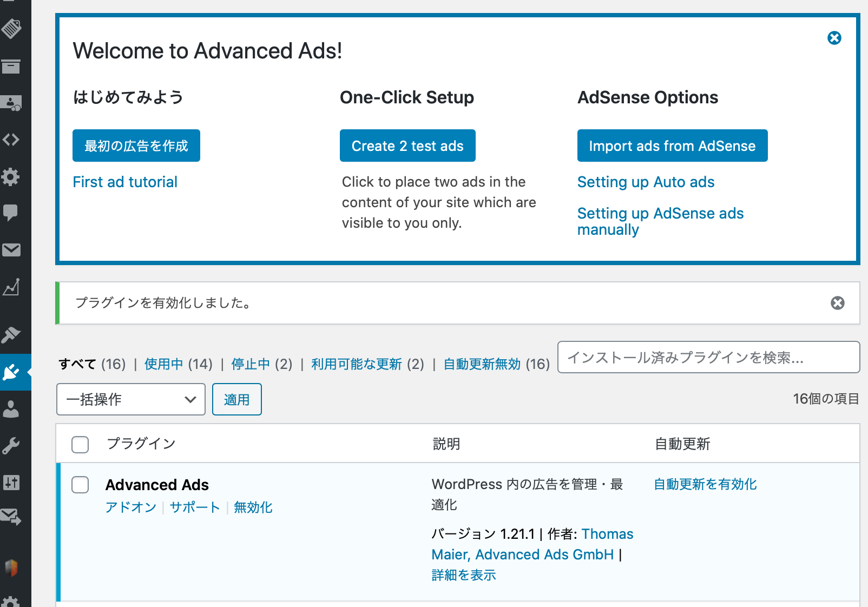Dismiss the Welcome to Advanced Ads panel
This screenshot has height=607, width=868.
coord(834,38)
